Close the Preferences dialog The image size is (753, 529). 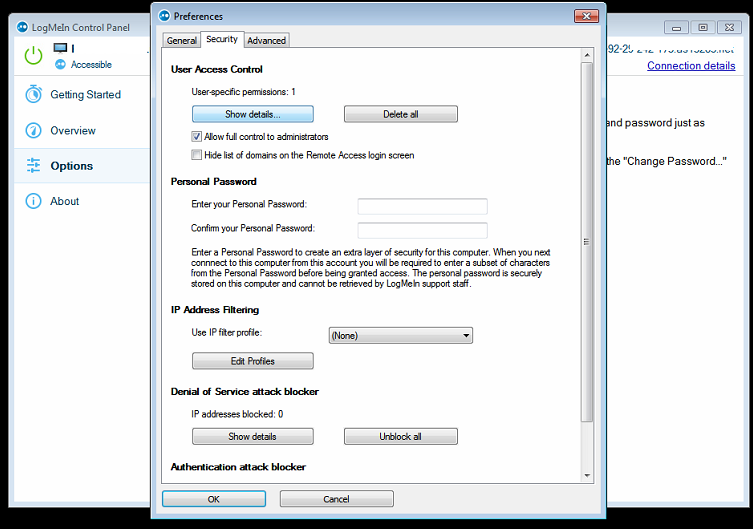pos(586,16)
